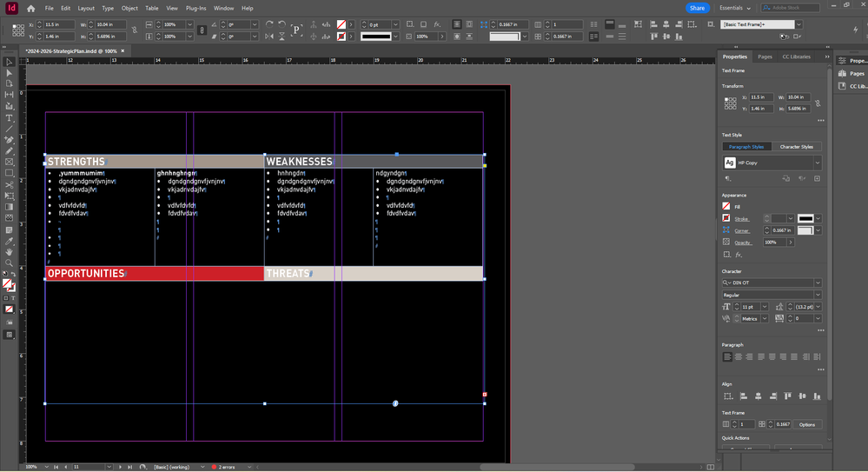Select the Selection tool arrow
The width and height of the screenshot is (868, 472).
10,62
